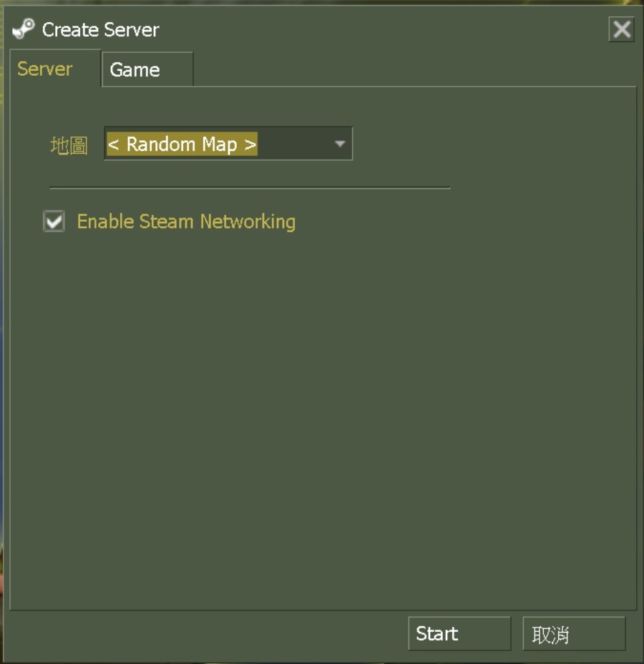Screen dimensions: 644x664
Task: Click the horizontal separator below the map selector
Action: [x=250, y=187]
